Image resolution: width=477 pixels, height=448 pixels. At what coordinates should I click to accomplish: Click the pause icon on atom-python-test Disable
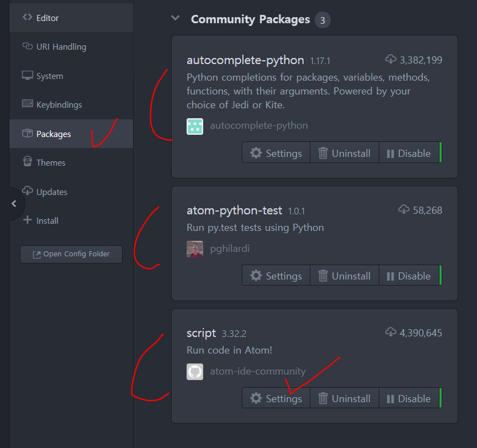click(390, 276)
